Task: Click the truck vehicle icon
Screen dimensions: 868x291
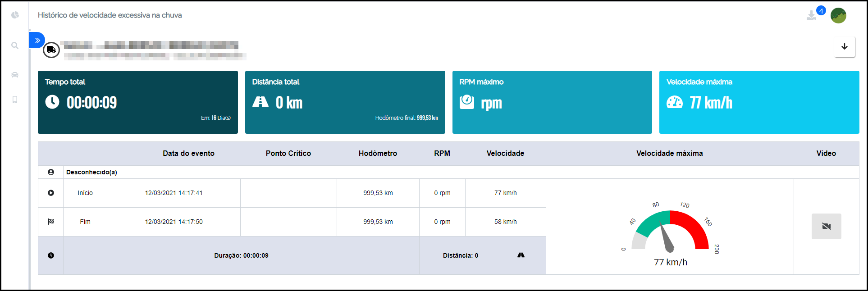Action: 51,50
